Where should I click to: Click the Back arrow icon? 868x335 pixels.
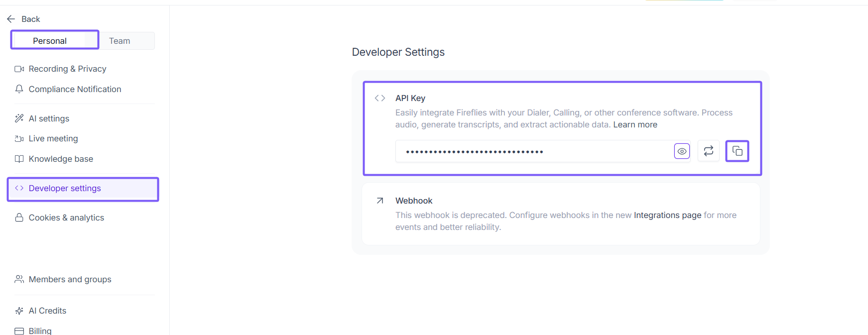[x=11, y=19]
